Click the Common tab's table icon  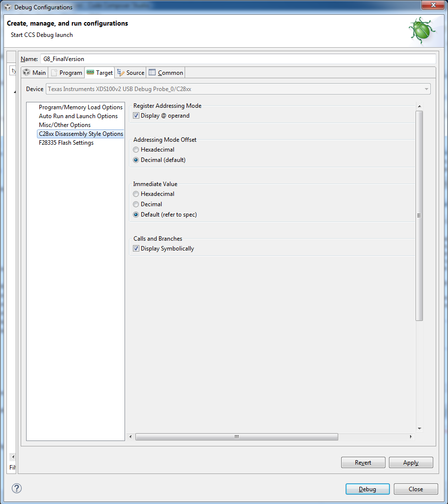click(x=153, y=72)
